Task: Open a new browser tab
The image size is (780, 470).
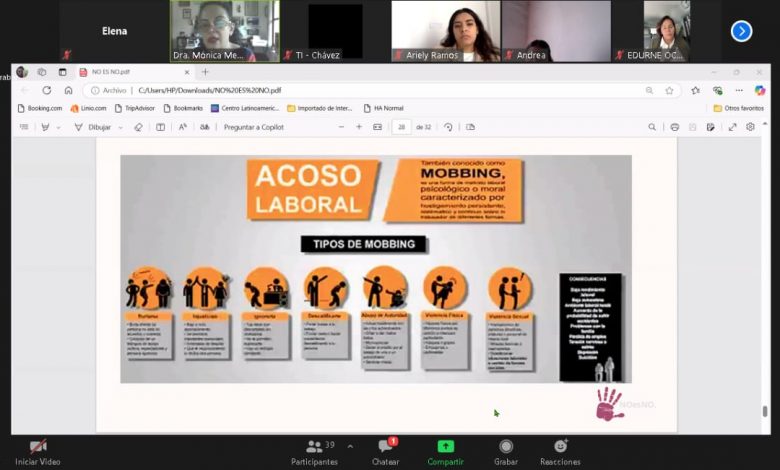Action: click(206, 72)
